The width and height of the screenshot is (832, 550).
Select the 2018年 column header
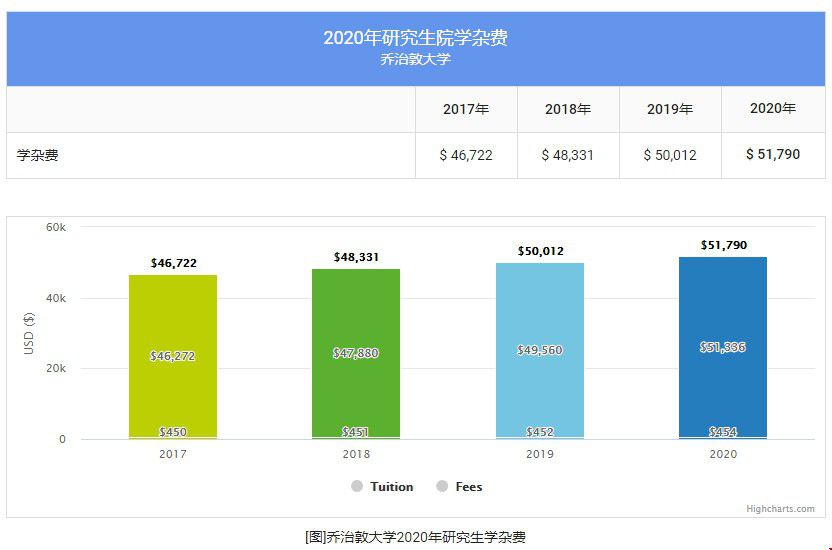pos(568,109)
